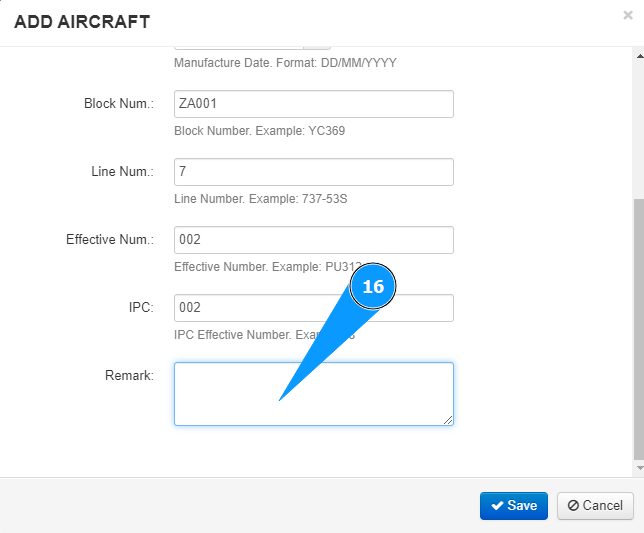Click the "Block Num.:" label
Viewport: 644px width, 533px height.
pyautogui.click(x=119, y=104)
